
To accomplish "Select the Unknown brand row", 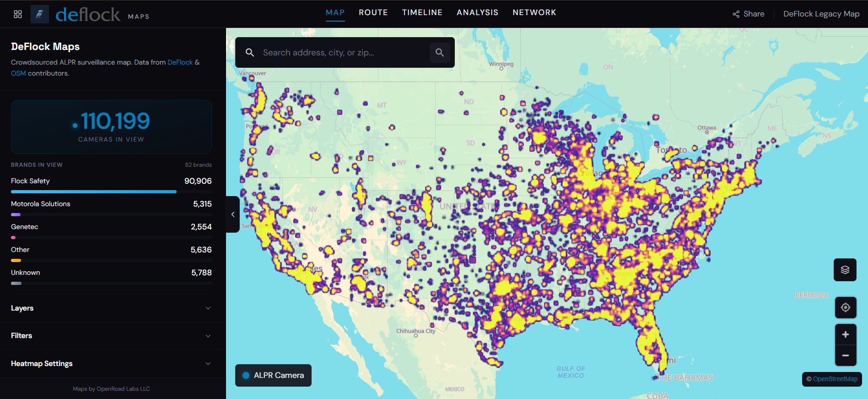I will tap(111, 276).
